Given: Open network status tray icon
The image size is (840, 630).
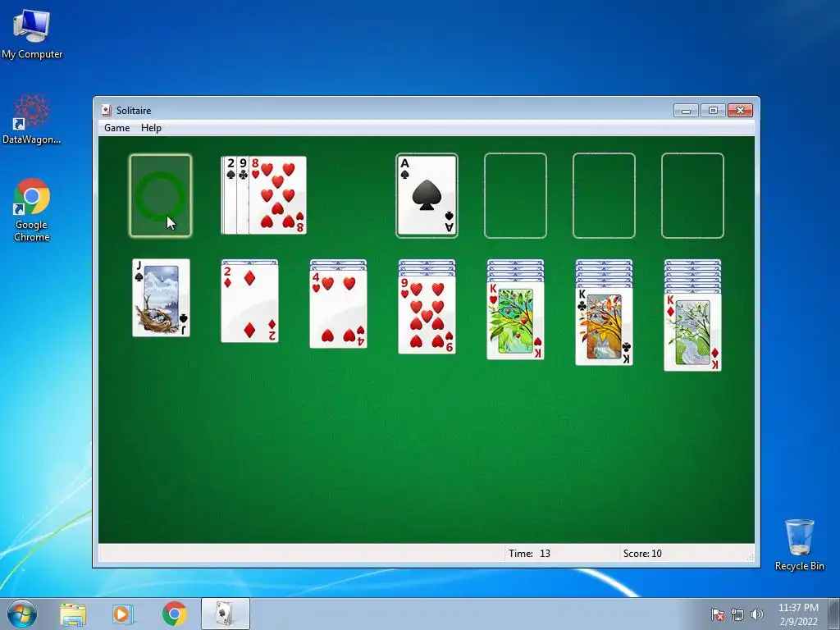Looking at the screenshot, I should pos(737,614).
